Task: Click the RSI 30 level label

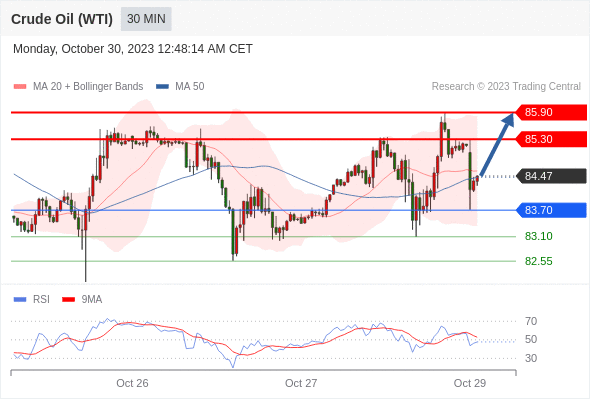Action: point(531,358)
